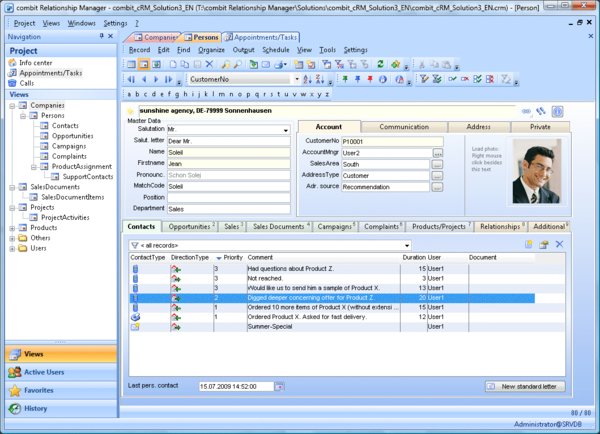Open the Organize menu
This screenshot has height=434, width=600.
[211, 49]
